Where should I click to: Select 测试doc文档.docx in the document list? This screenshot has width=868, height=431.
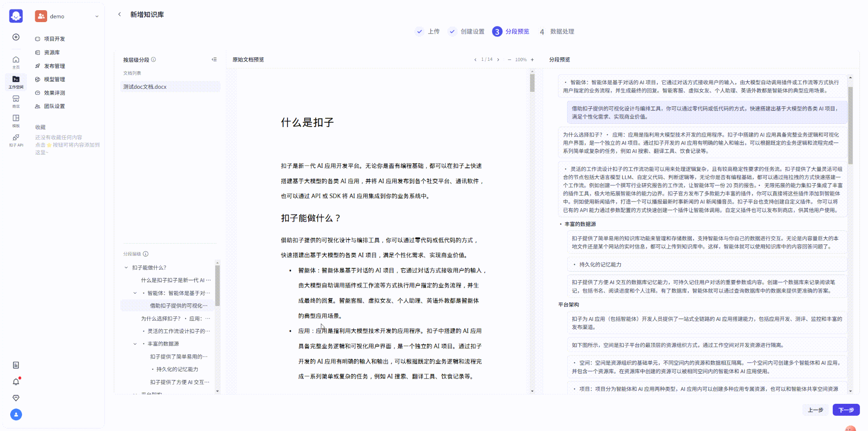[145, 87]
